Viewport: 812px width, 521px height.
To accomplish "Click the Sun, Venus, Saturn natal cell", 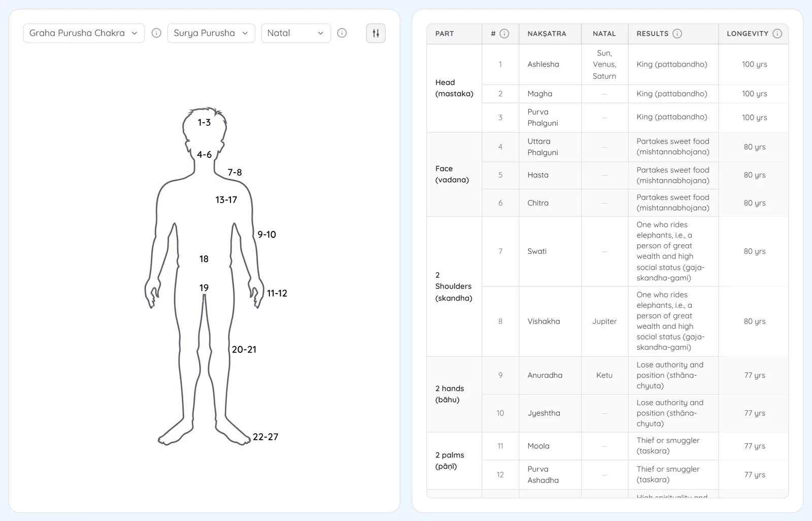I will [604, 64].
